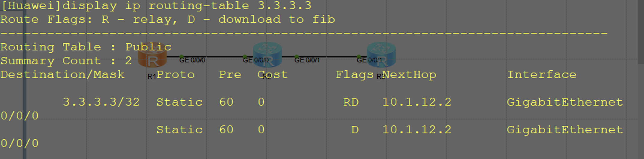Click the RD flags value

pyautogui.click(x=351, y=102)
